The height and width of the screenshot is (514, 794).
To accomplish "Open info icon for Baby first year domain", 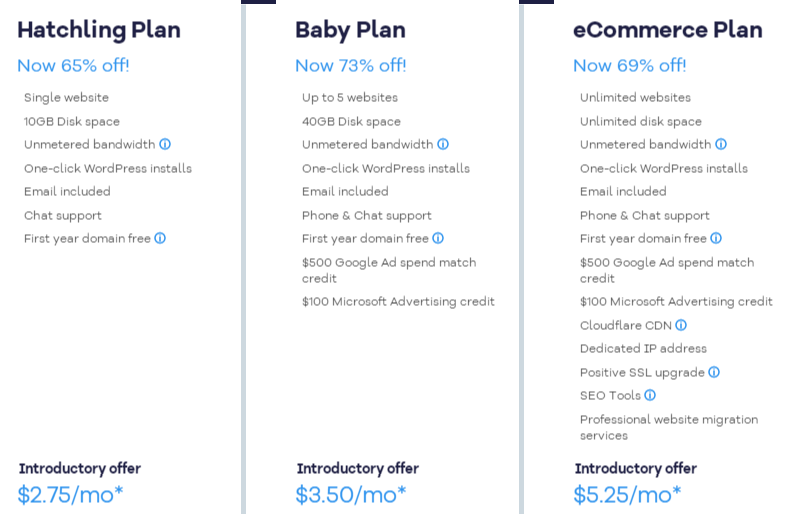I will pos(438,239).
